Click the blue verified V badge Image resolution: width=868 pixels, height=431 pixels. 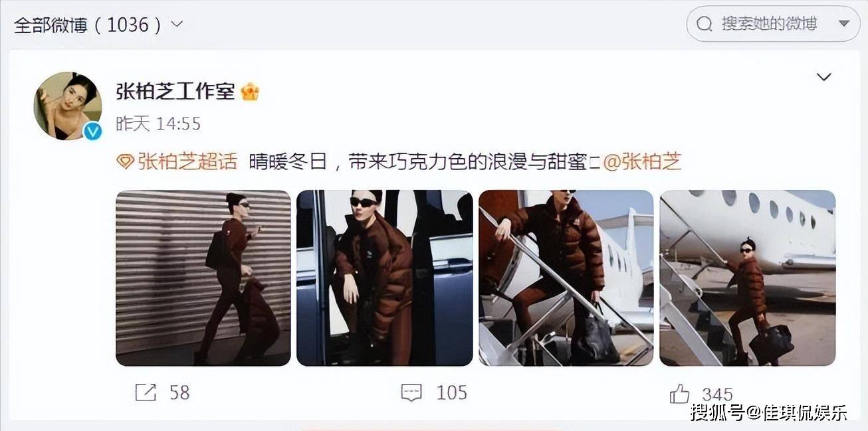click(93, 131)
